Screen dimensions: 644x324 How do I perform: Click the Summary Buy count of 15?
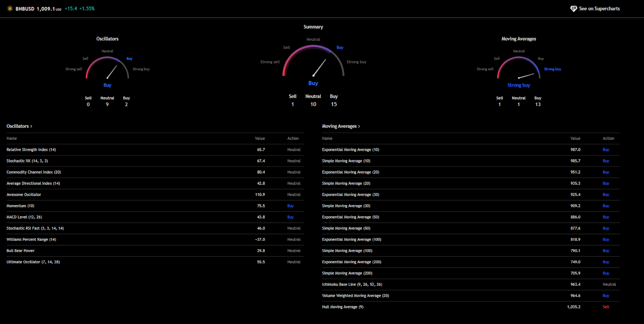click(334, 104)
